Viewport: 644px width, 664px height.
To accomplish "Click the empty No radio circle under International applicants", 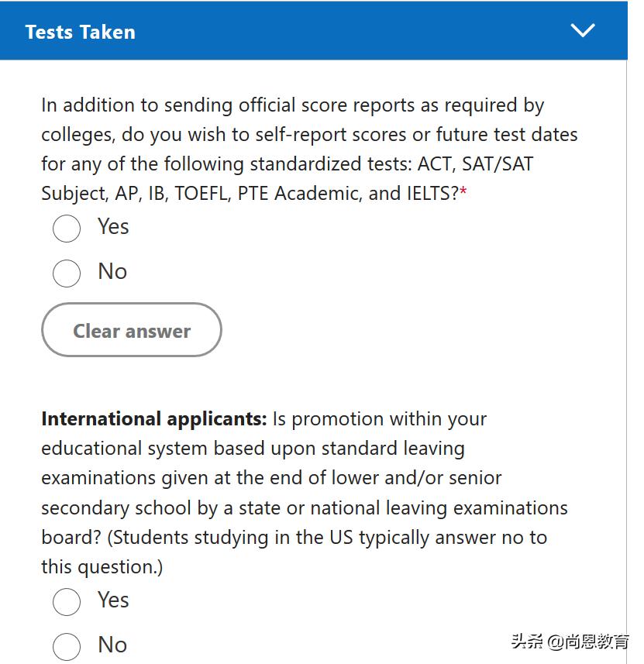I will click(x=67, y=646).
